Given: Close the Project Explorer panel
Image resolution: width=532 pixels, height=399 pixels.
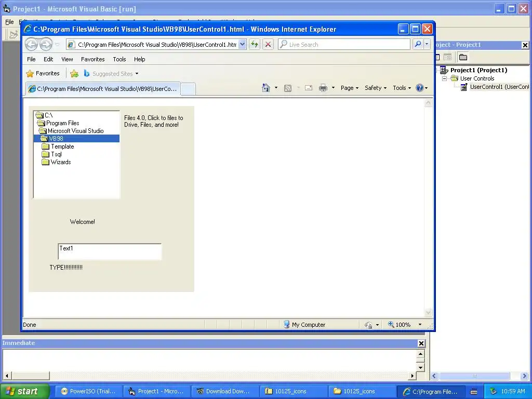Looking at the screenshot, I should 525,45.
